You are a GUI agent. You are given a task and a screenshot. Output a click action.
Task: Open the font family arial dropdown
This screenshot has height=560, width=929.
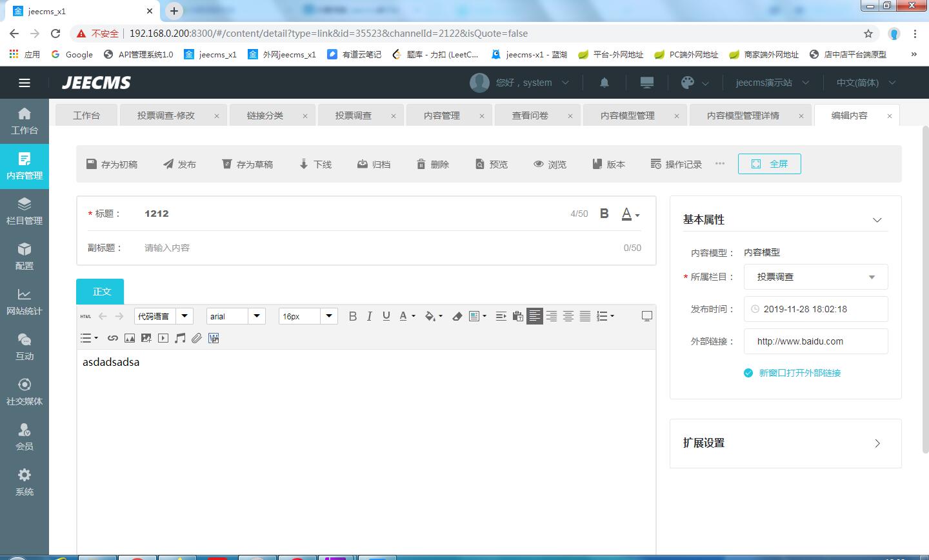coord(235,316)
